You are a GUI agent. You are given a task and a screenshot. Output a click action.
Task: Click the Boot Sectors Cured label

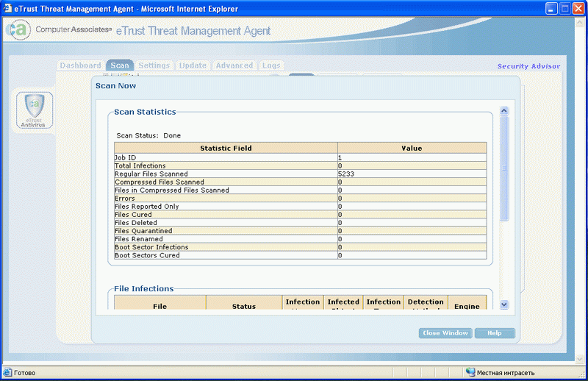pos(147,255)
